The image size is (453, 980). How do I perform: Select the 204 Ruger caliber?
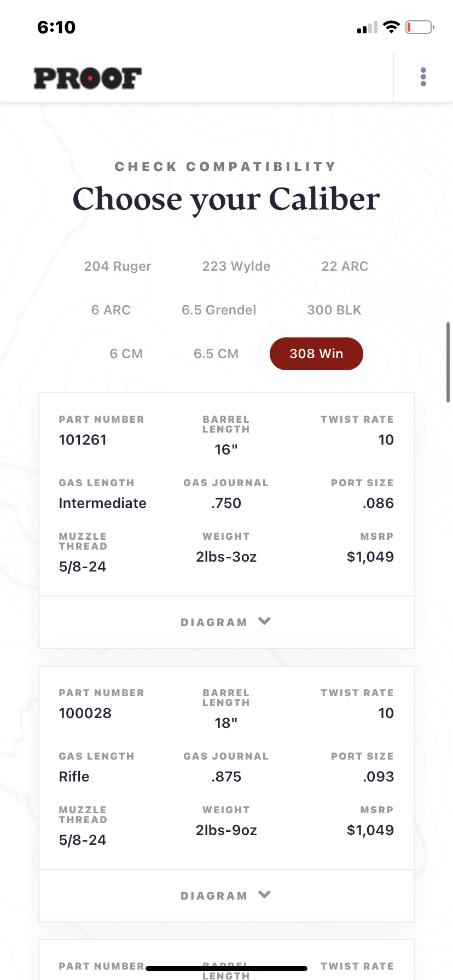(118, 266)
